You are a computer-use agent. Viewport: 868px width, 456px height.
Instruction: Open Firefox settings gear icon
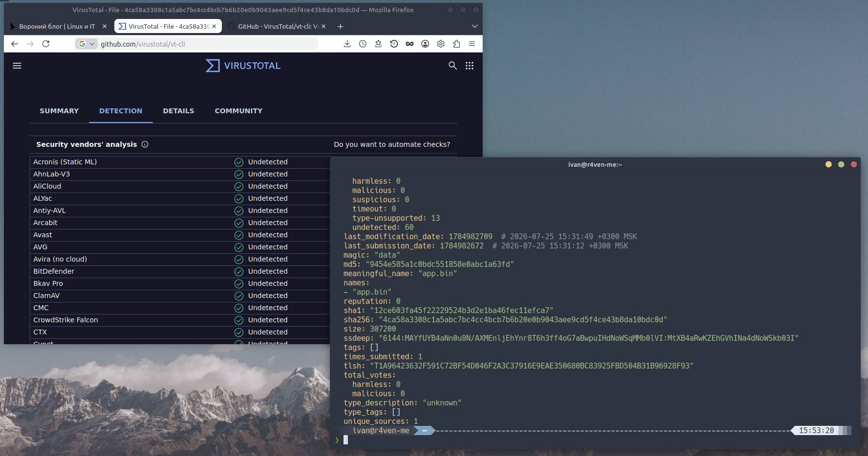click(x=441, y=44)
